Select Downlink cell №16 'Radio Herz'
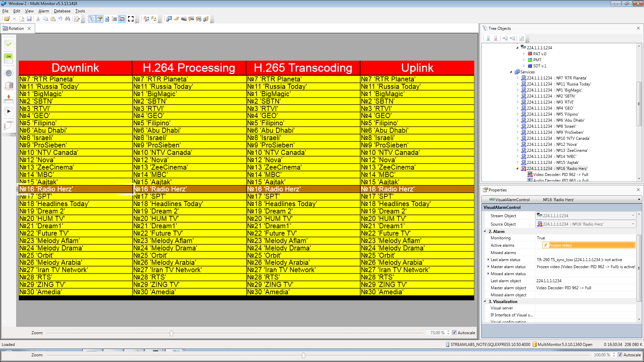 click(x=75, y=189)
